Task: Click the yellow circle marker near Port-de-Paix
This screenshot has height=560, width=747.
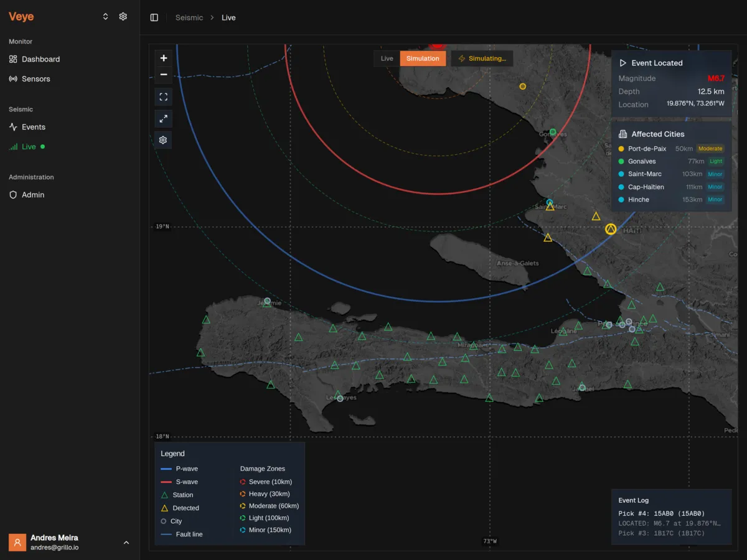Action: point(523,86)
